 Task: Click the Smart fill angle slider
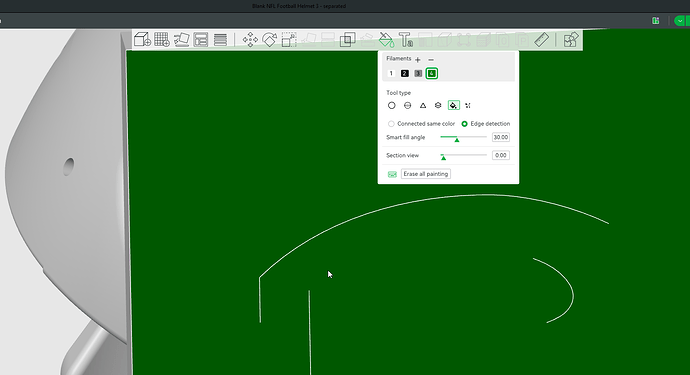coord(463,137)
